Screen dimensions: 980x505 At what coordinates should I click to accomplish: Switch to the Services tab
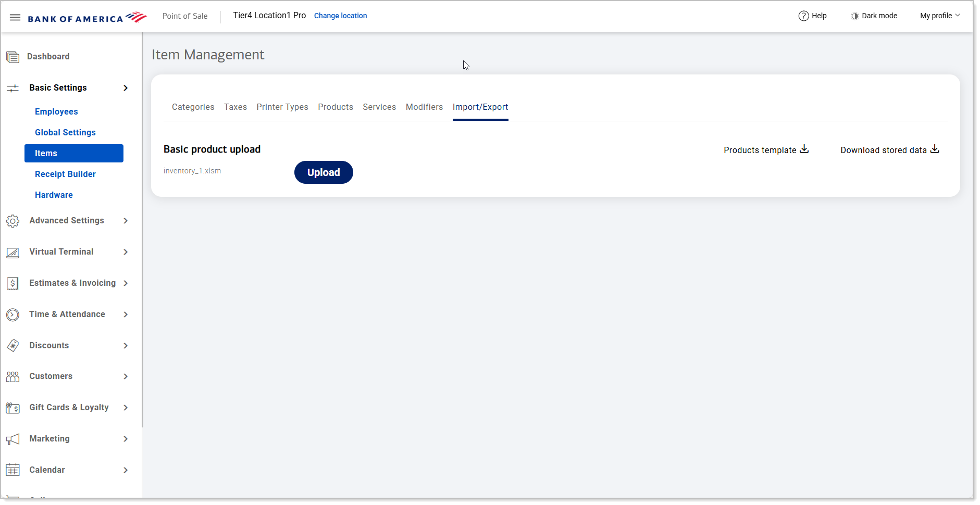(379, 107)
